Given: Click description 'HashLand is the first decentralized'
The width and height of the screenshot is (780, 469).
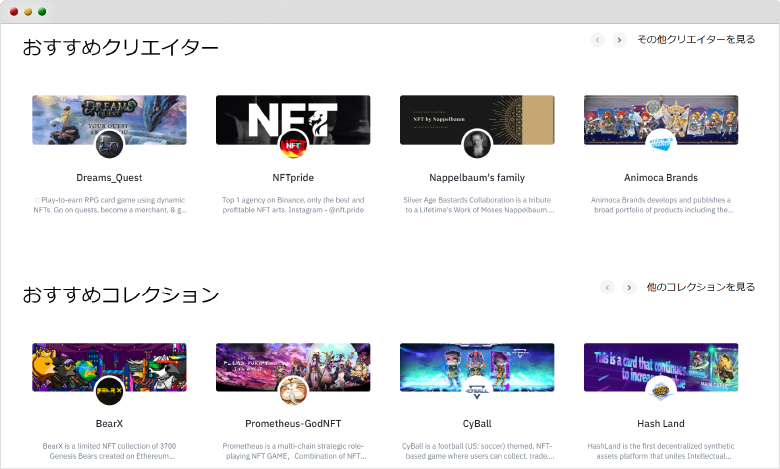Looking at the screenshot, I should pos(661,451).
